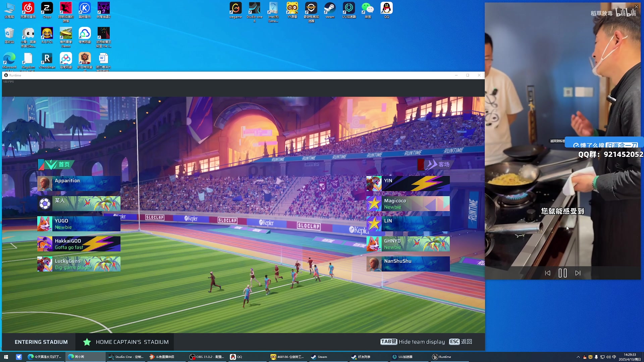
Task: Skip to next bilibili video
Action: tap(578, 273)
